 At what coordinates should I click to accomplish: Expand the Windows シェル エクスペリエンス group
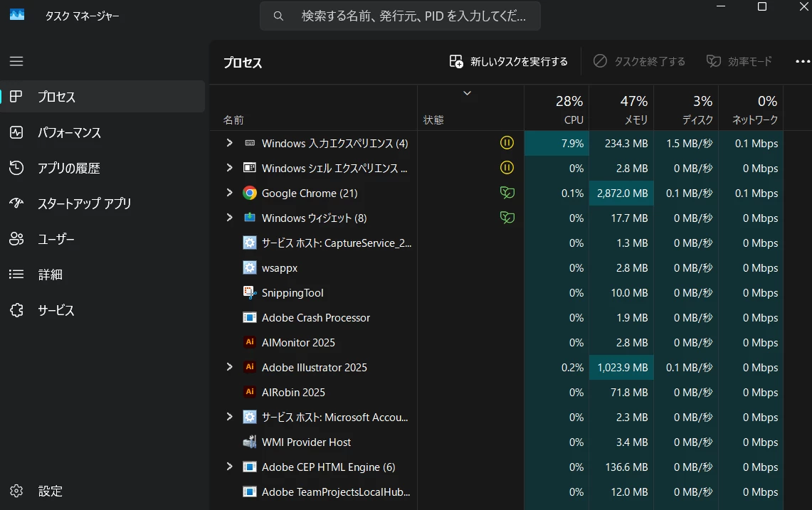[229, 167]
